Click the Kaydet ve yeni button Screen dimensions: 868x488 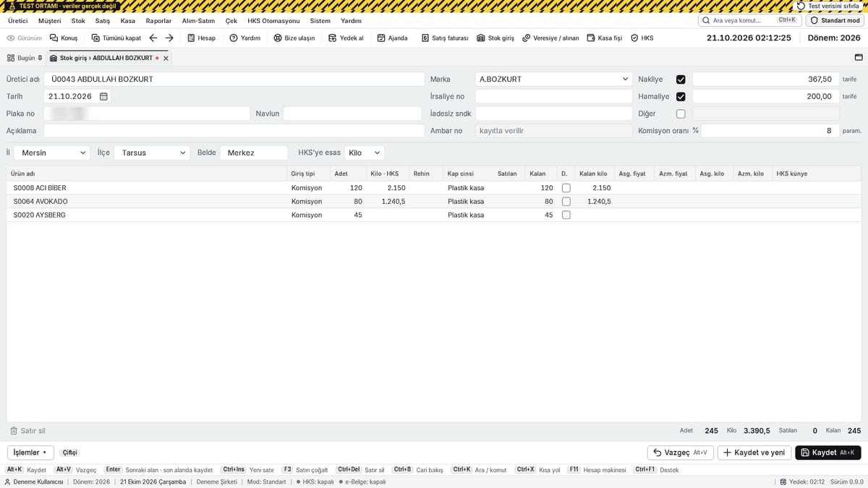click(x=754, y=453)
